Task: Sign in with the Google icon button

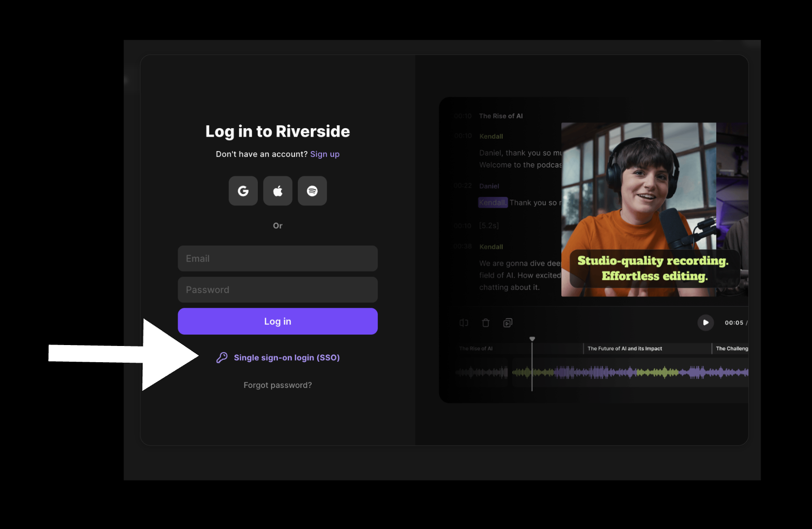Action: (243, 191)
